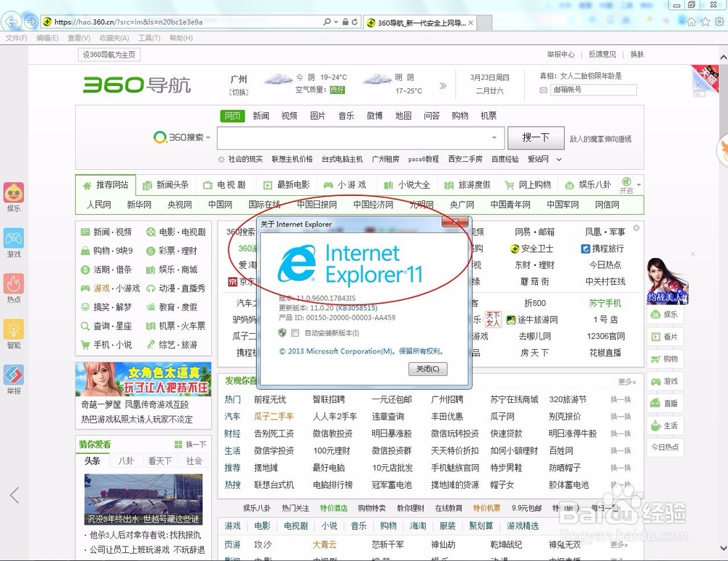
Task: Open the IE tools gear icon
Action: [x=720, y=22]
